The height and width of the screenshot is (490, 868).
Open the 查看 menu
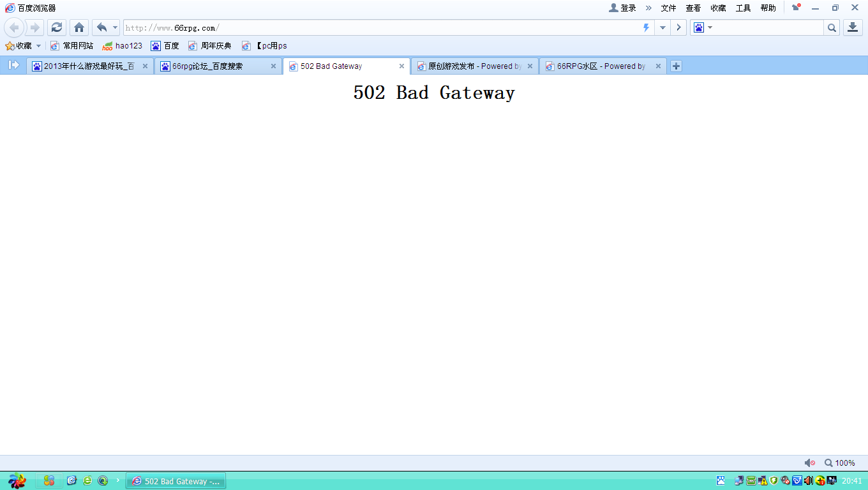pyautogui.click(x=693, y=8)
